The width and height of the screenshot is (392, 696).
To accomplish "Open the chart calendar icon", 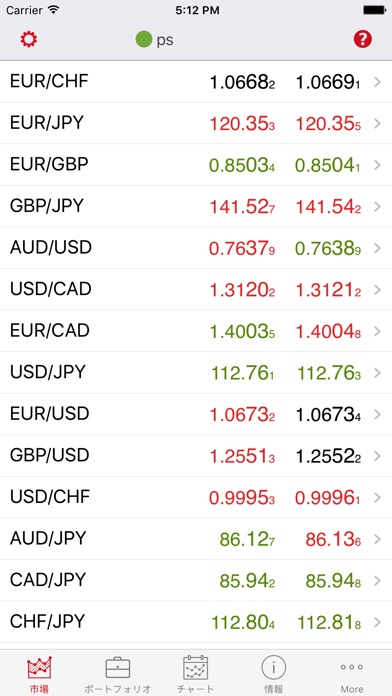I will click(x=196, y=667).
